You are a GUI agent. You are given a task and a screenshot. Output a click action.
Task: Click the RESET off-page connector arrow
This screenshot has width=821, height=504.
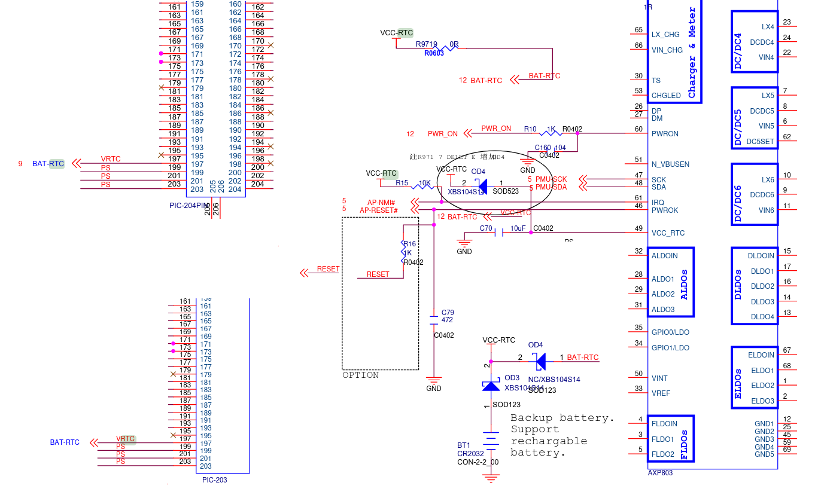point(304,273)
